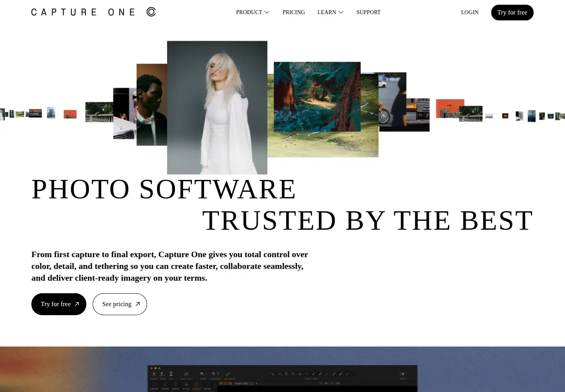The image size is (565, 392).
Task: Click LOGIN in the header
Action: tap(470, 12)
